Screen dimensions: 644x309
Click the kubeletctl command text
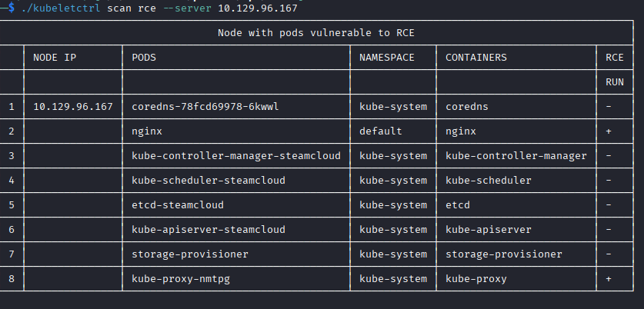point(60,8)
